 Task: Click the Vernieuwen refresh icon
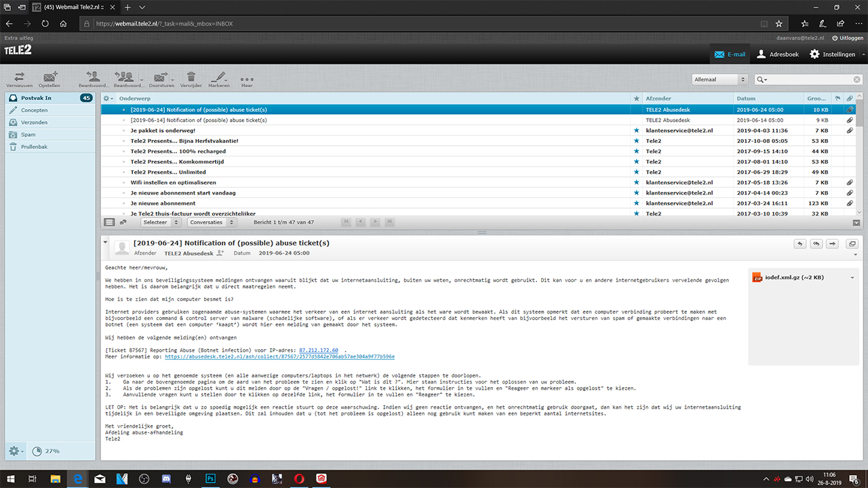click(x=19, y=79)
